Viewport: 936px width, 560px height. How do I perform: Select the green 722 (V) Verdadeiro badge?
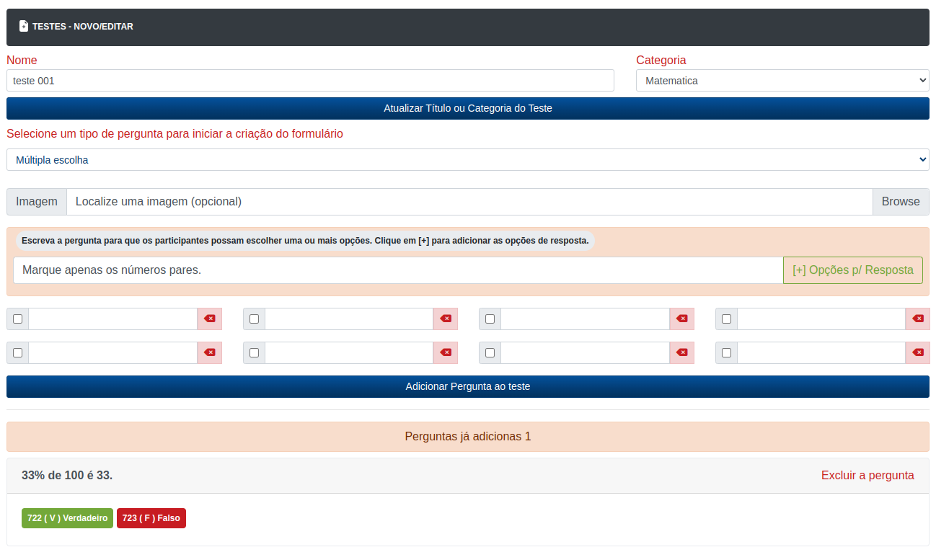tap(67, 518)
